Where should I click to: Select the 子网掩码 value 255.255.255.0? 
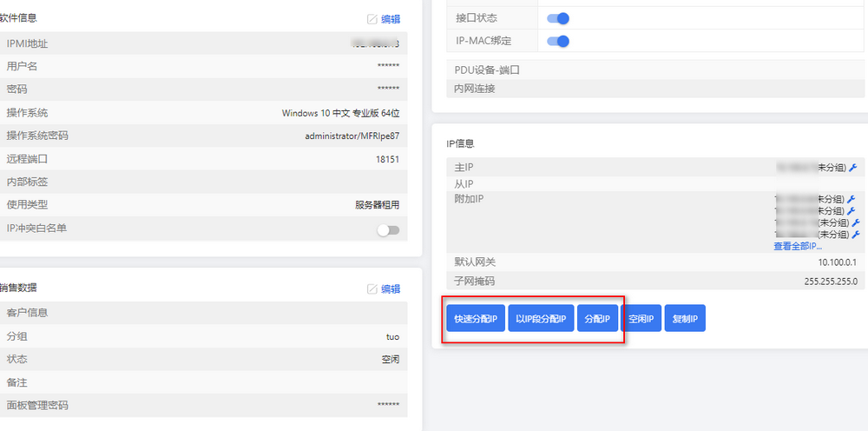831,282
